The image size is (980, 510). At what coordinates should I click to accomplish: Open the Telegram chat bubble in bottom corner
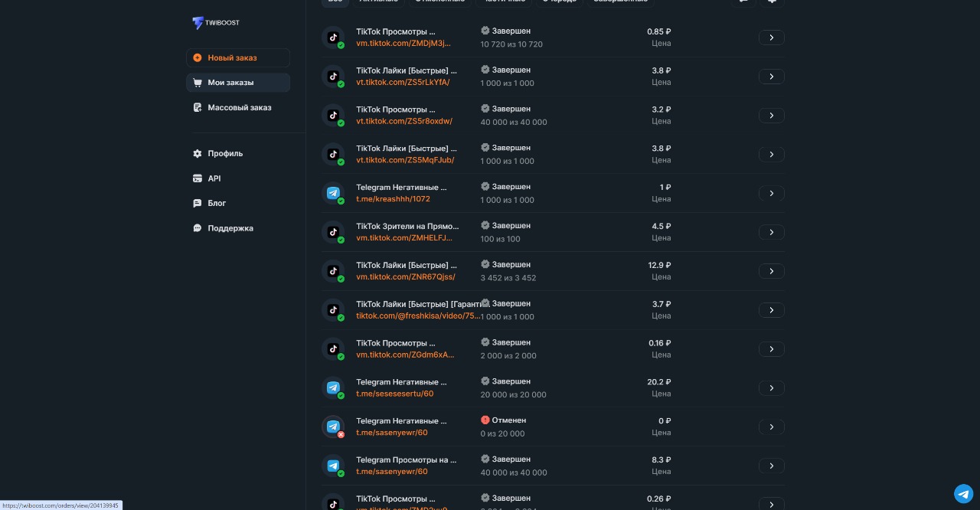point(963,493)
